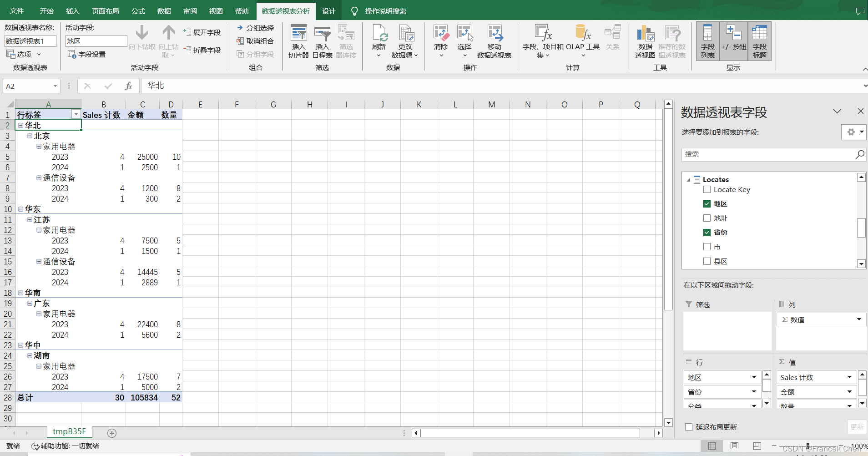Check the 地址 field checkbox
The height and width of the screenshot is (456, 868).
[x=707, y=218]
